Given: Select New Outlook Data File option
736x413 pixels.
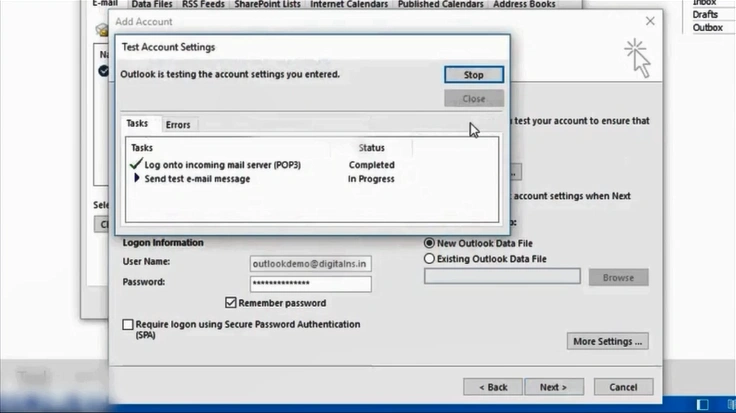Looking at the screenshot, I should point(429,243).
